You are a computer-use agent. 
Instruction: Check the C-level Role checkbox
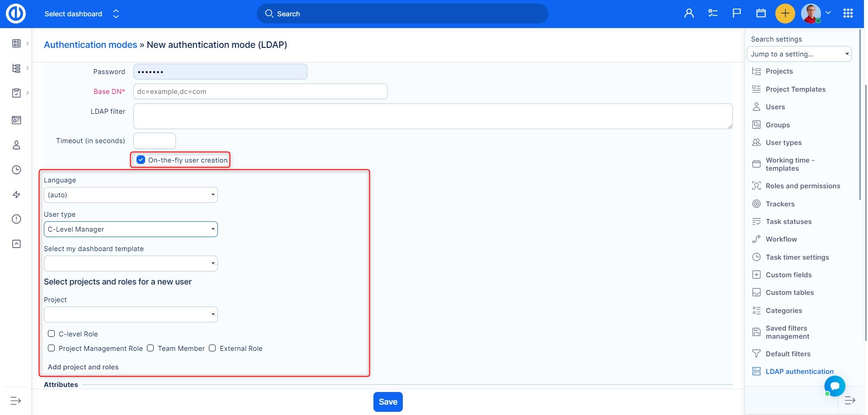52,334
